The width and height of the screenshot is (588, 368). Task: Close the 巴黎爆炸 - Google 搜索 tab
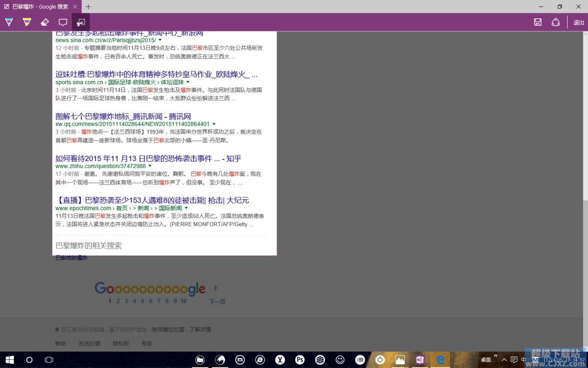coord(75,6)
